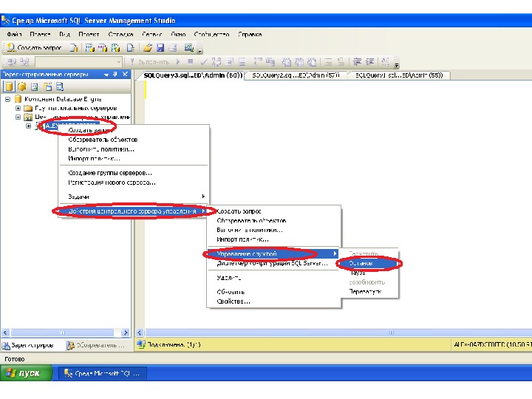Create an Analysis Services XMLA query

(115, 48)
